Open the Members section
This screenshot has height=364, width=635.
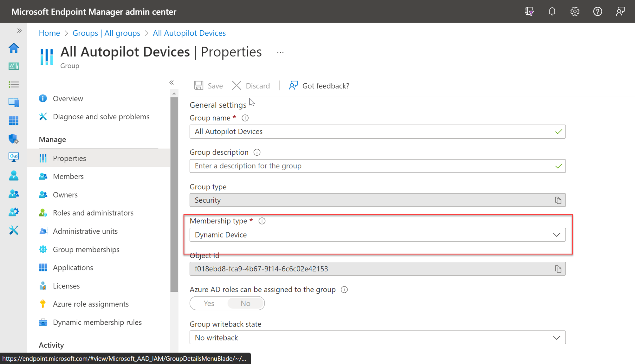pos(68,176)
